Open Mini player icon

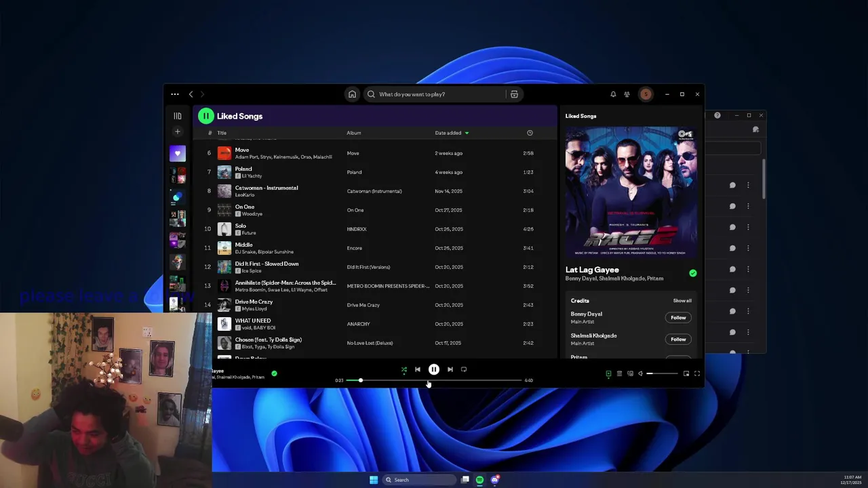click(686, 373)
